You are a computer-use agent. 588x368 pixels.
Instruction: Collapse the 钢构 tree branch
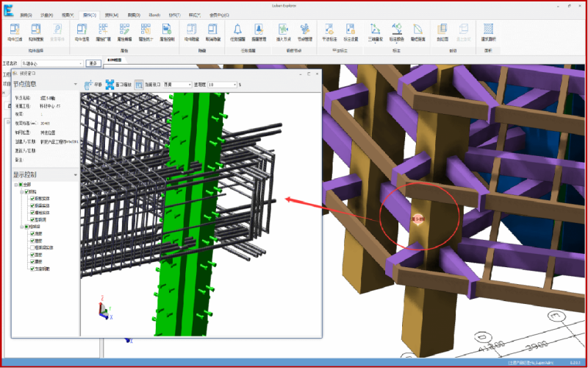[22, 192]
